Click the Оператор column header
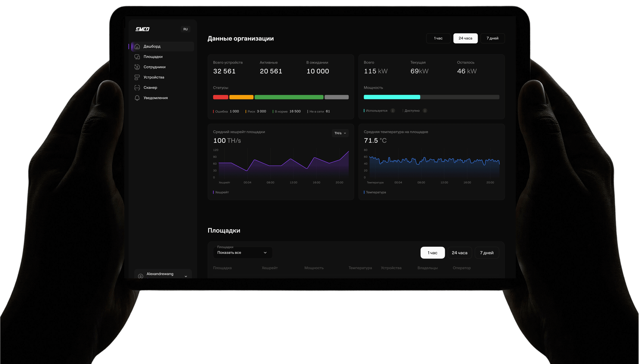 click(462, 268)
